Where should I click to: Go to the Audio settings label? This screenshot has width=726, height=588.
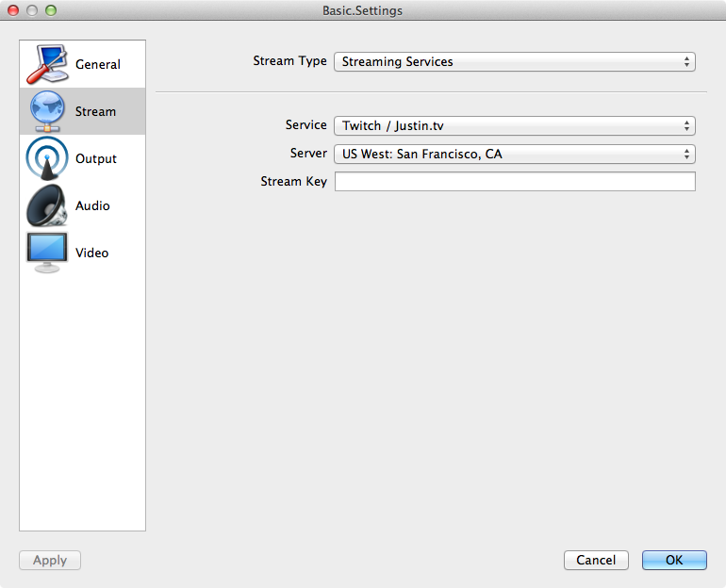click(92, 205)
